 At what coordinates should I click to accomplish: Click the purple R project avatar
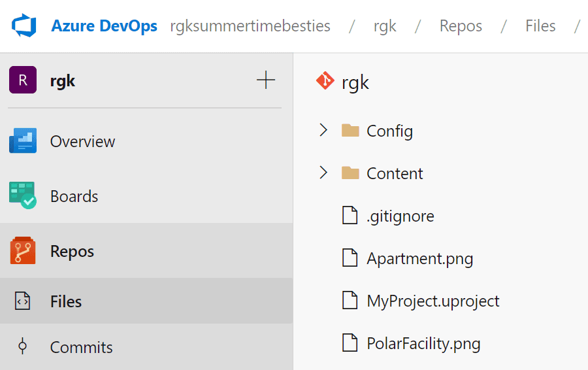(23, 80)
